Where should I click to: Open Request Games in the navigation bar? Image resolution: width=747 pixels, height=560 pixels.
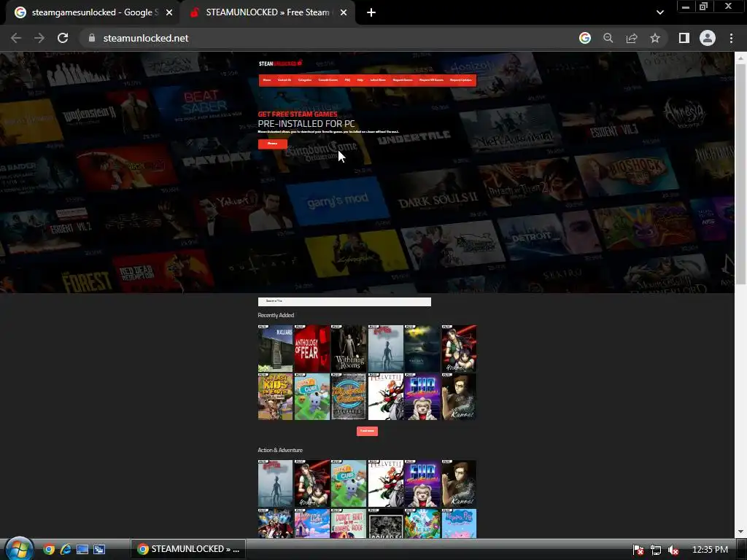[403, 80]
